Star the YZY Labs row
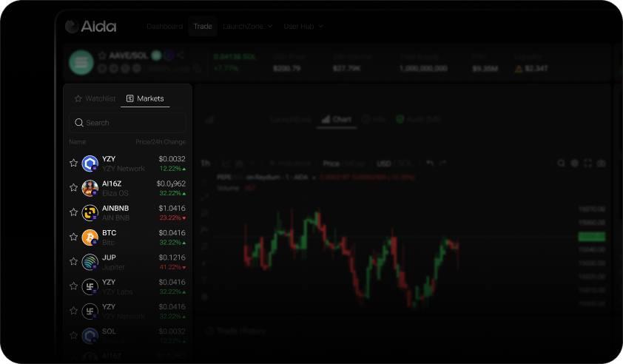 (73, 286)
